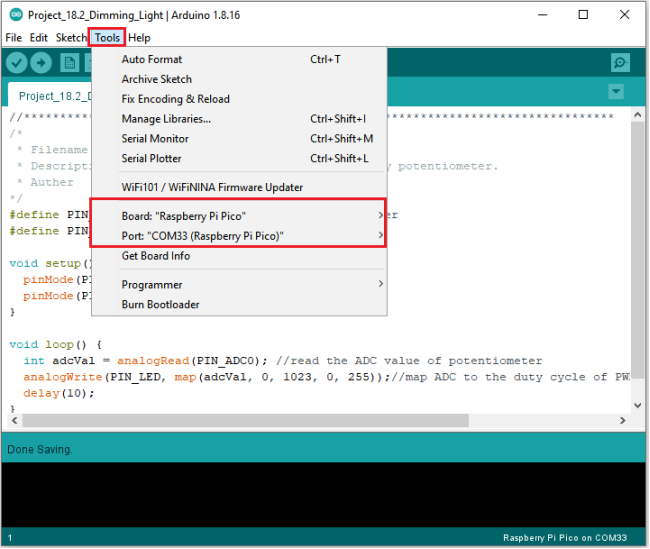Select the Project_18.2 sketch tab
The width and height of the screenshot is (650, 549).
[50, 95]
